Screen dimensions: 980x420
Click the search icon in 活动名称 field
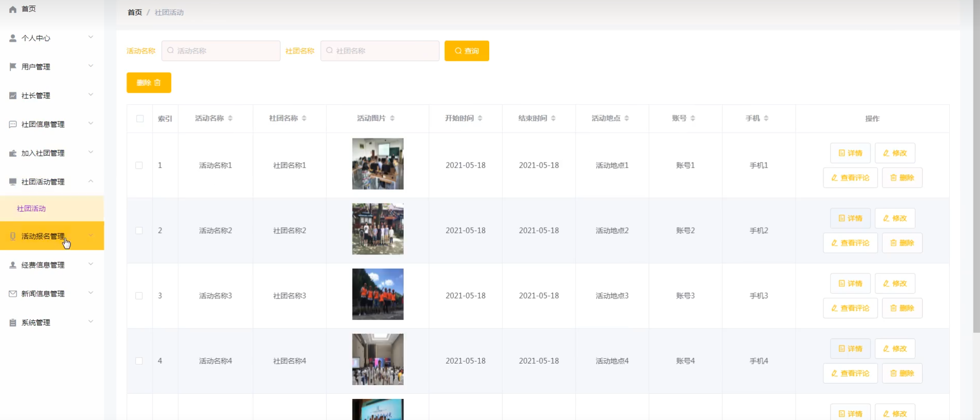[171, 50]
